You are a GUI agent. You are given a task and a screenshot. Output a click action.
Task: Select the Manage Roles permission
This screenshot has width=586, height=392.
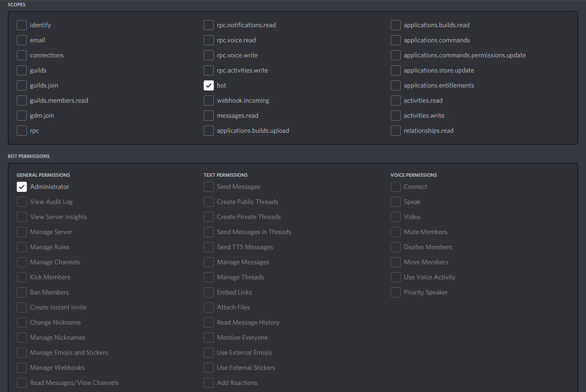(22, 247)
